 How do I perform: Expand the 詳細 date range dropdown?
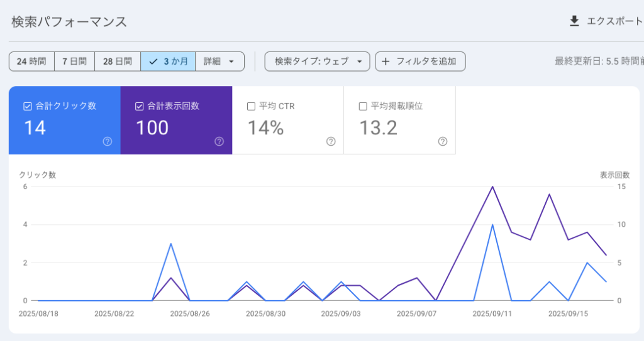tap(219, 62)
